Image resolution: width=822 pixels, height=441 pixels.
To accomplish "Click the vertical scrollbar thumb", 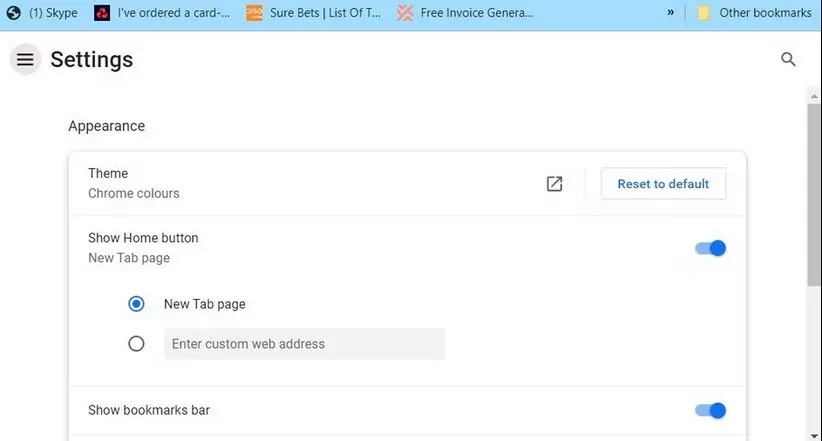I will click(814, 190).
